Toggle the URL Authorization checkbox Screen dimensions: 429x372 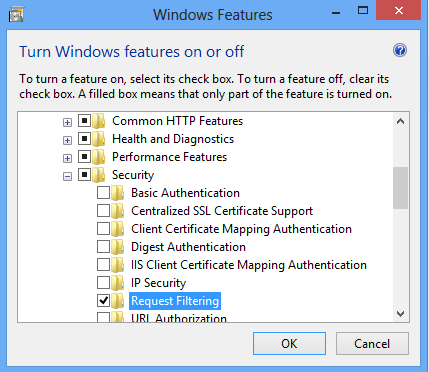(103, 317)
